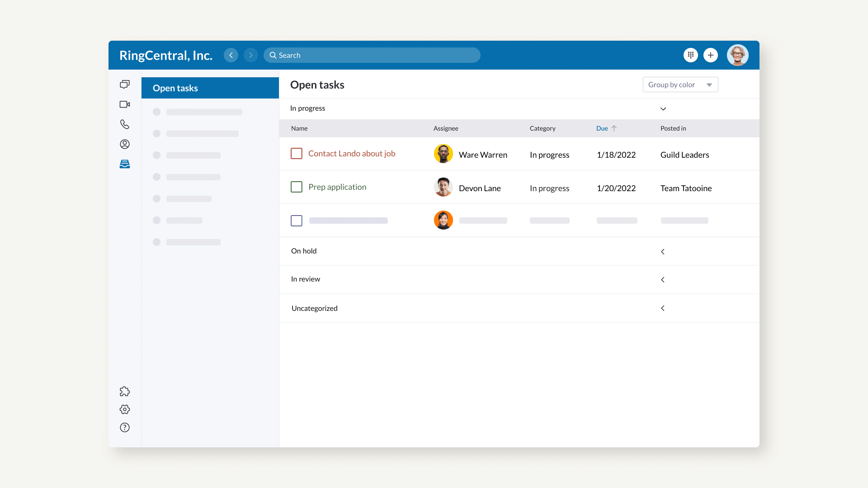Click the Search input field
868x488 pixels.
click(x=372, y=55)
